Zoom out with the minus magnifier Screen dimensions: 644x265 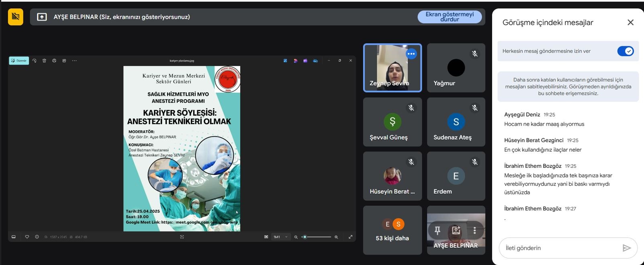(x=296, y=237)
